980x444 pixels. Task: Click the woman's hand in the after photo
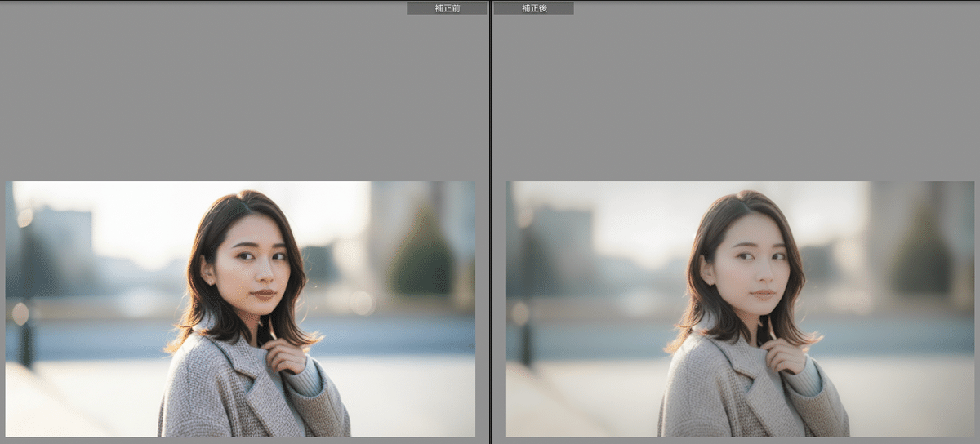pyautogui.click(x=785, y=356)
